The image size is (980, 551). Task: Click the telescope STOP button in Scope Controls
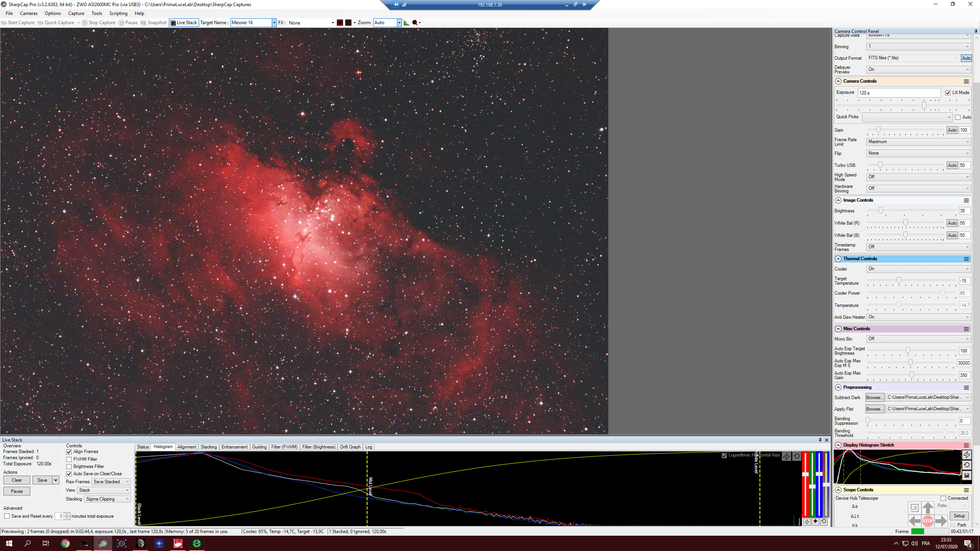click(x=928, y=520)
